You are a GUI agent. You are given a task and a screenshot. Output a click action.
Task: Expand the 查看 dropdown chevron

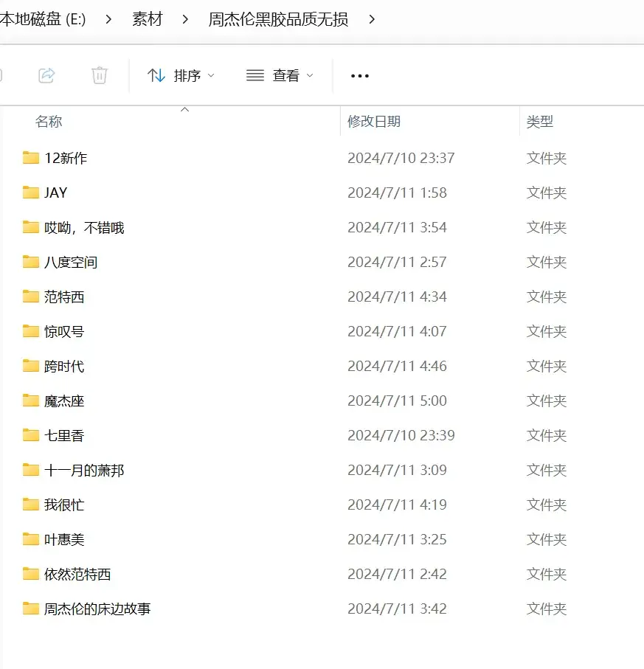pos(310,75)
